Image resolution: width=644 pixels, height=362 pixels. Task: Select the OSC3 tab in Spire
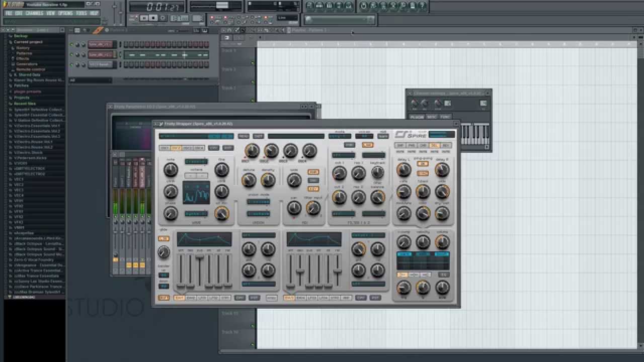pyautogui.click(x=188, y=148)
